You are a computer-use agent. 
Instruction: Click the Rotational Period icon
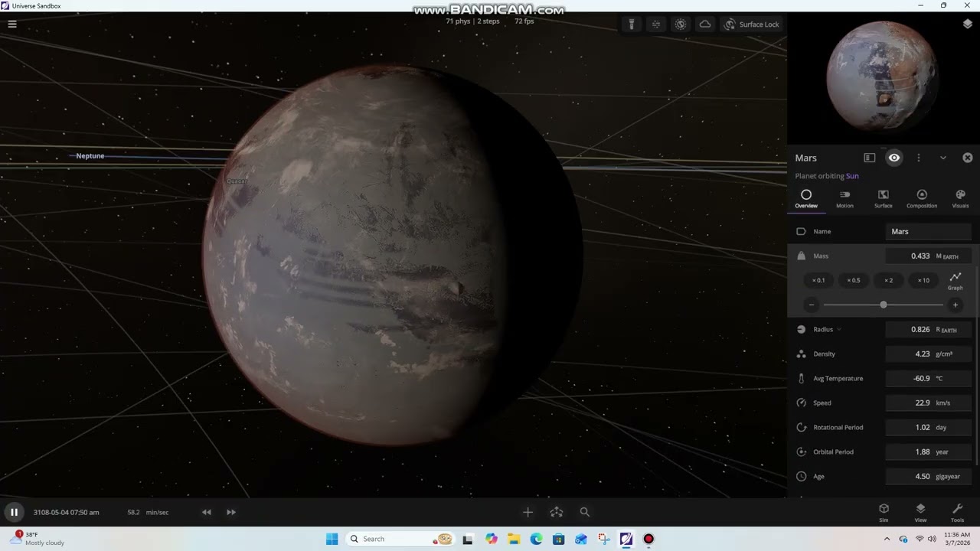click(801, 427)
